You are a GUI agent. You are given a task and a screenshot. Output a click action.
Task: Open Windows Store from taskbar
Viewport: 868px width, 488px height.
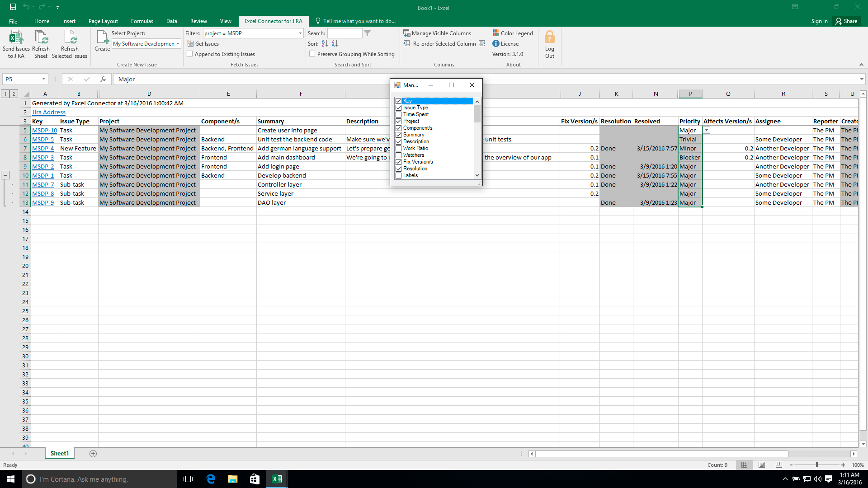255,479
